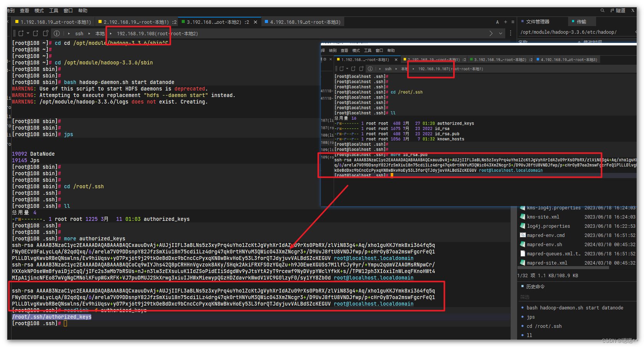
Task: Click the A font icon in tab bar
Action: (498, 22)
